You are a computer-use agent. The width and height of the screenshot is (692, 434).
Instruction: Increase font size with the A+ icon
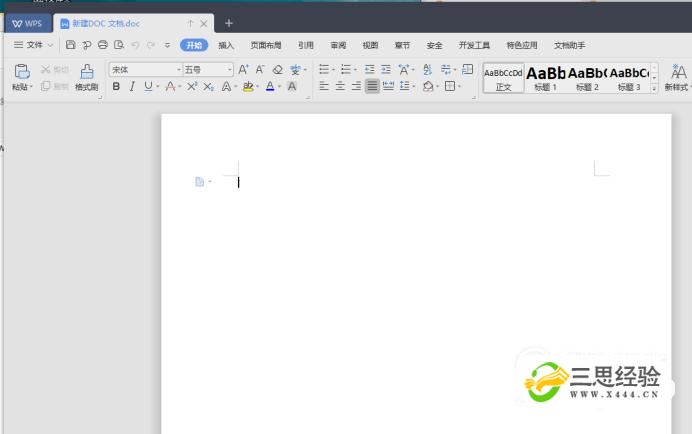point(243,70)
